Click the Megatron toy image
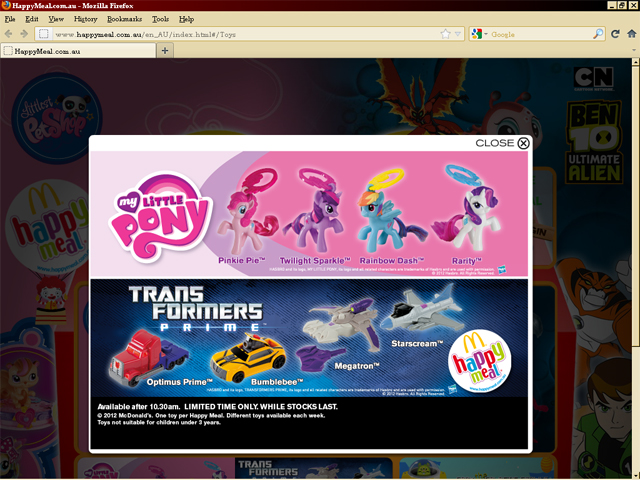The image size is (640, 480). (x=340, y=334)
